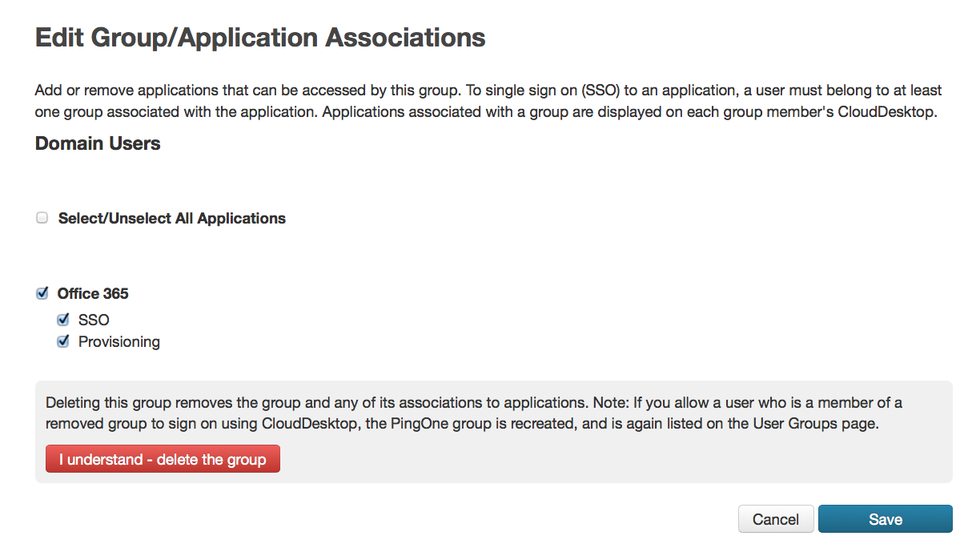Click the Provisioning text label
This screenshot has height=548, width=980.
(x=119, y=340)
